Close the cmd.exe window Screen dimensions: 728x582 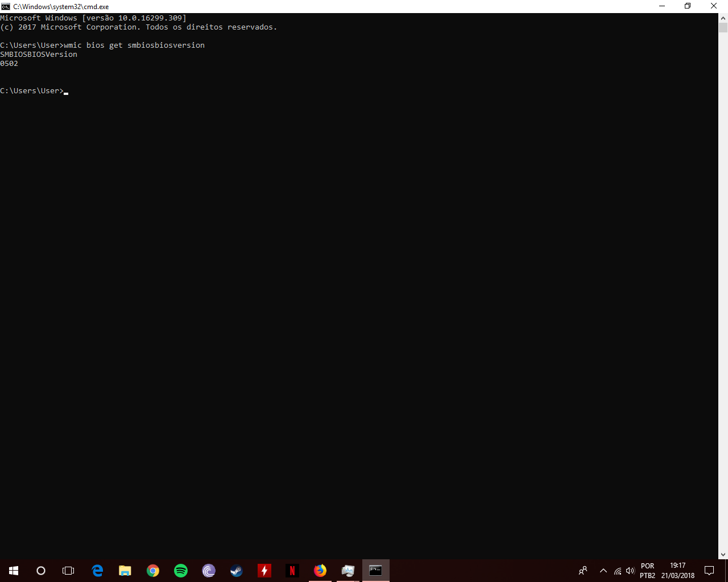pyautogui.click(x=714, y=6)
